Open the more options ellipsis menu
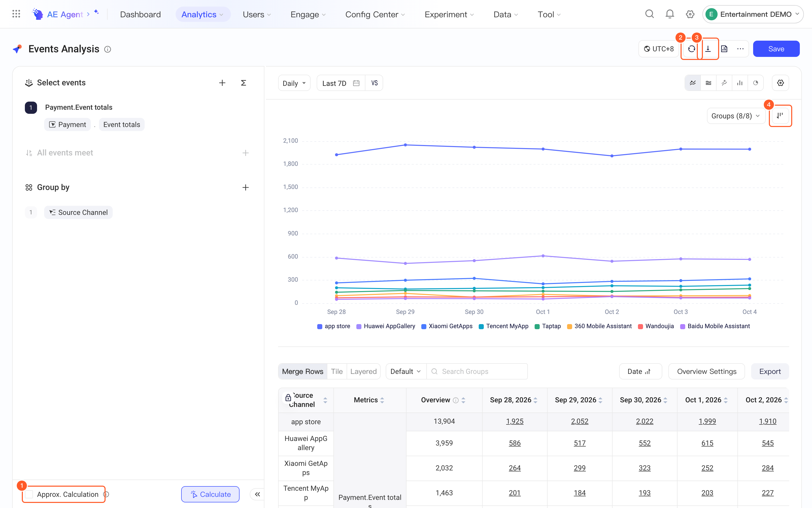This screenshot has height=508, width=812. (x=740, y=49)
